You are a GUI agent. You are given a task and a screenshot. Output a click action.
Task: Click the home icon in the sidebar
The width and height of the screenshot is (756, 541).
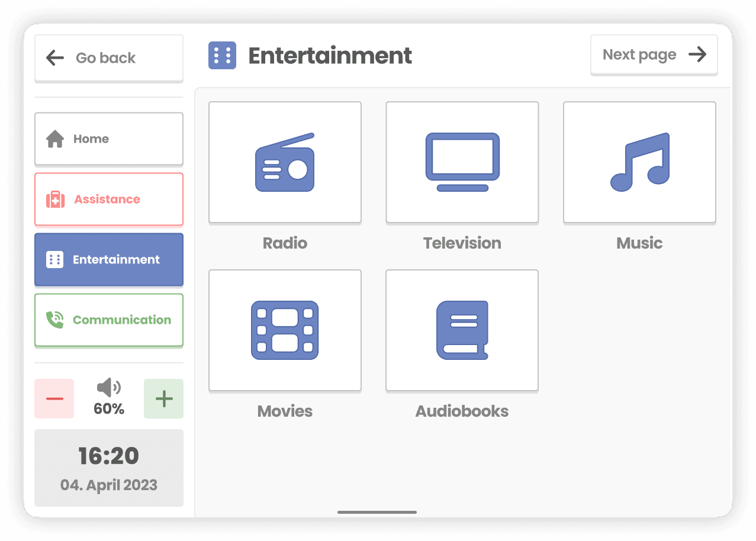(x=54, y=139)
